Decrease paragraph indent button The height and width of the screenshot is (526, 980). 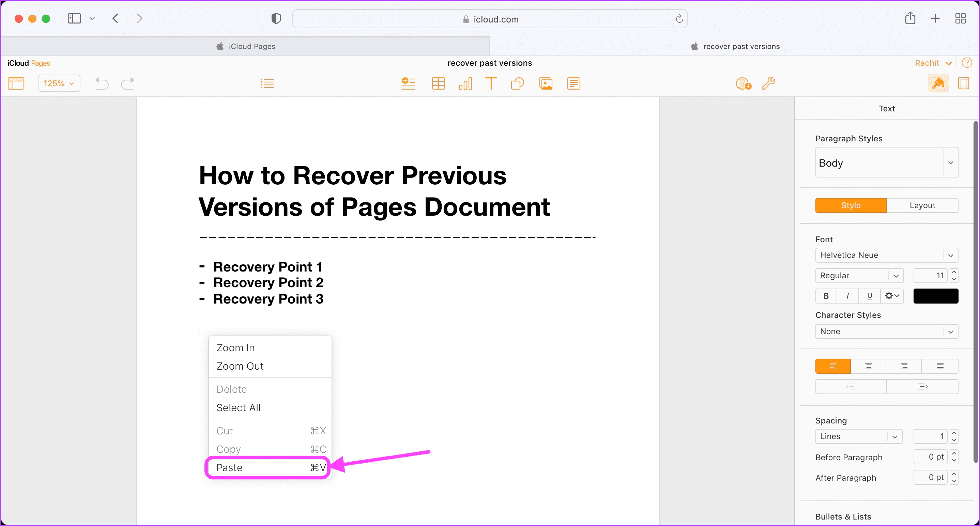click(x=851, y=386)
